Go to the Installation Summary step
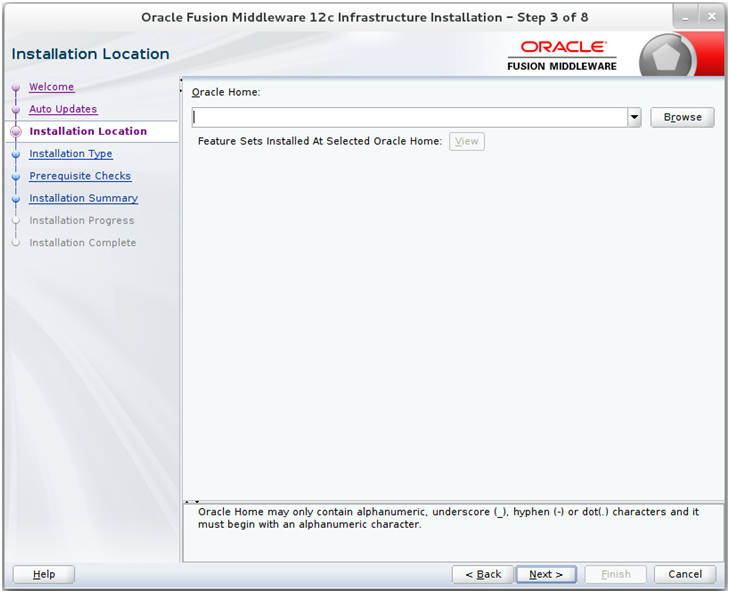The height and width of the screenshot is (593, 730). click(83, 198)
